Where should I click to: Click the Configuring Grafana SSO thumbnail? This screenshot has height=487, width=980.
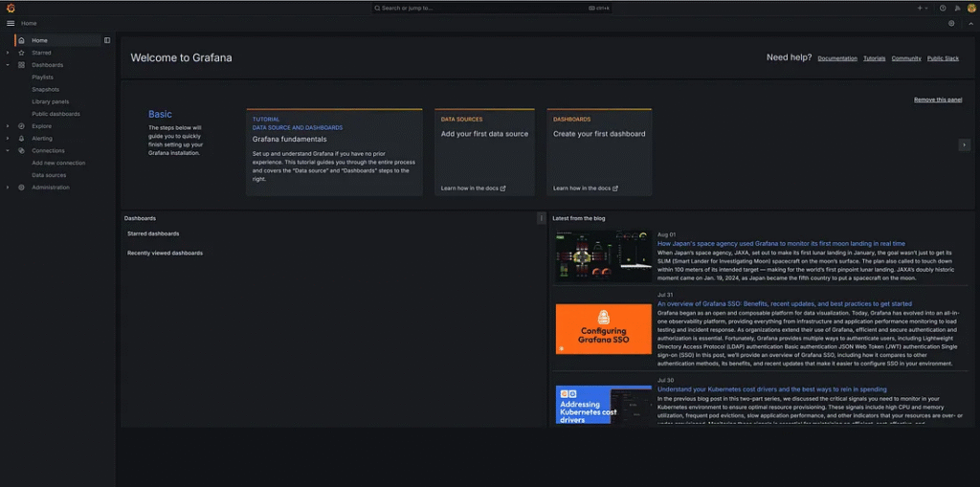pos(604,329)
